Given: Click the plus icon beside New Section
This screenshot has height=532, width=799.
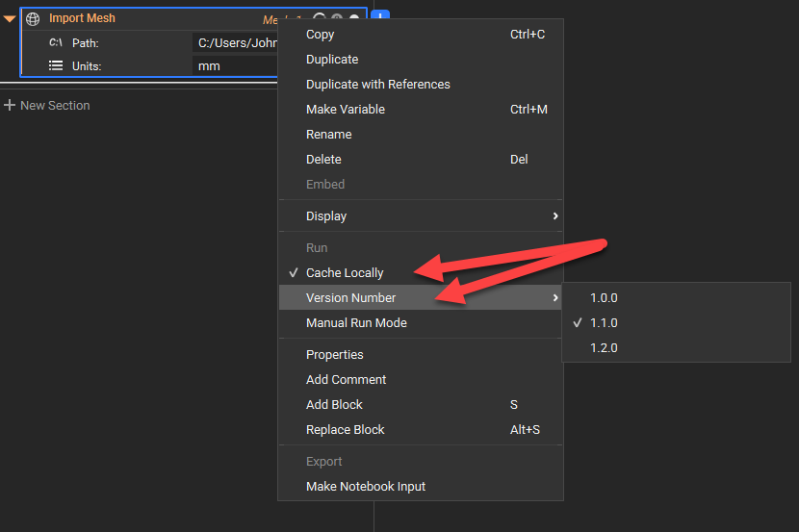Looking at the screenshot, I should (10, 105).
